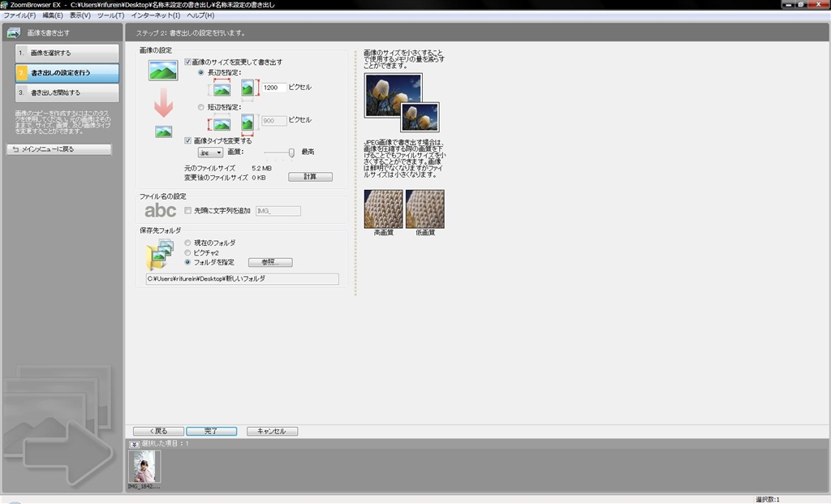Viewport: 831px width, 504px height.
Task: Open the View menu
Action: point(80,15)
